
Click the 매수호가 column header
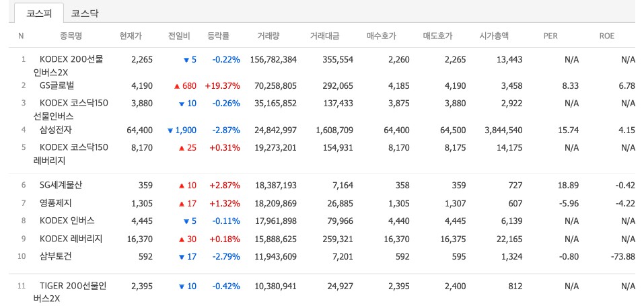point(381,36)
